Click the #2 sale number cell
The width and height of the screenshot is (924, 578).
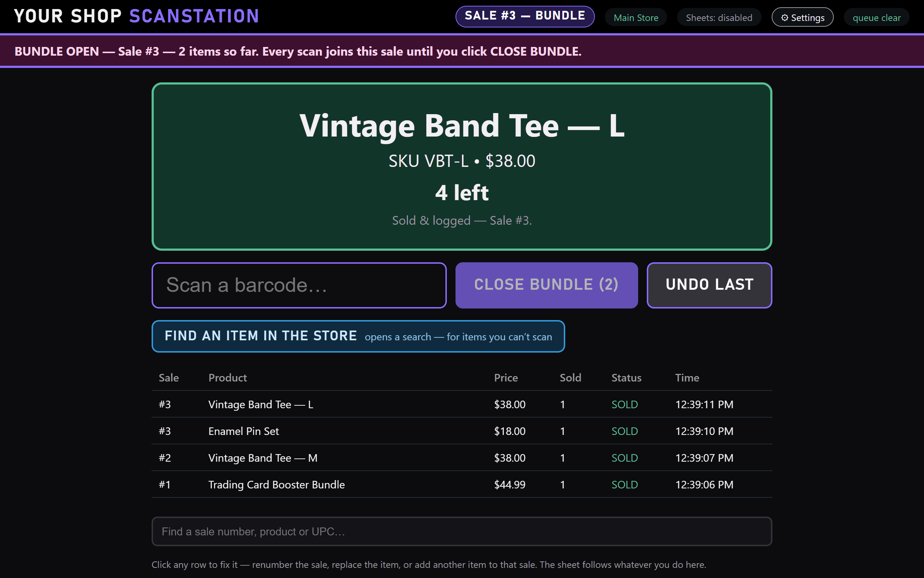[x=165, y=458]
